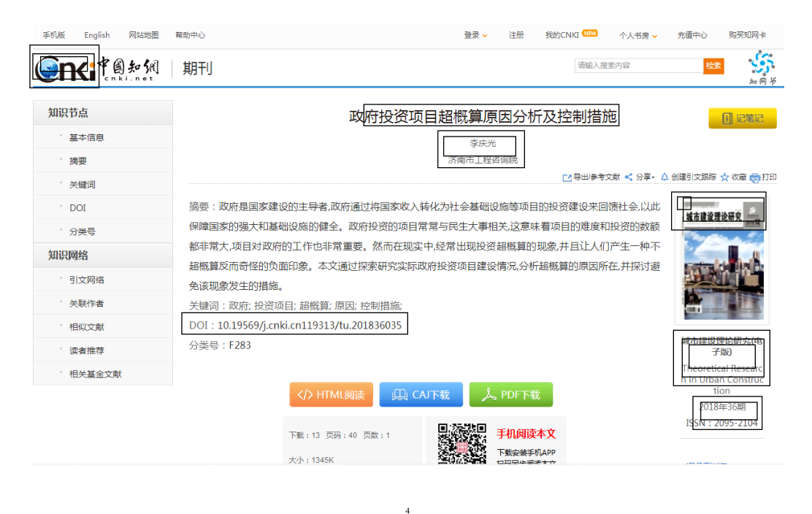The width and height of the screenshot is (812, 514).
Task: Expand the 登录 dropdown
Action: pyautogui.click(x=475, y=35)
